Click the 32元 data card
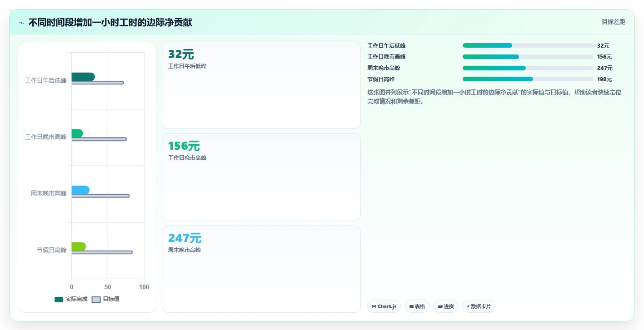 point(261,85)
